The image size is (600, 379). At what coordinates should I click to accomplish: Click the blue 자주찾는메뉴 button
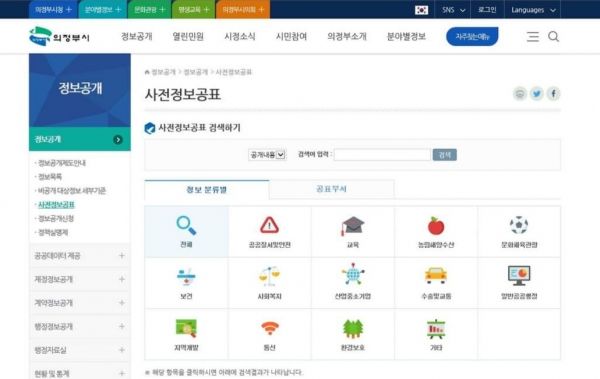(x=472, y=37)
